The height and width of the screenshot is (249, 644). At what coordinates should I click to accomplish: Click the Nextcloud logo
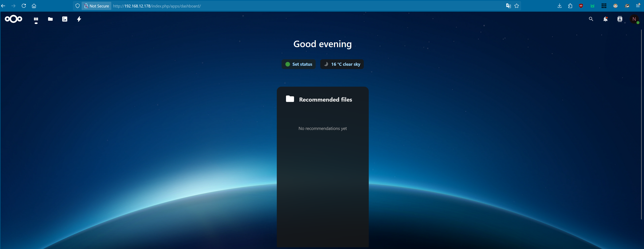point(13,19)
